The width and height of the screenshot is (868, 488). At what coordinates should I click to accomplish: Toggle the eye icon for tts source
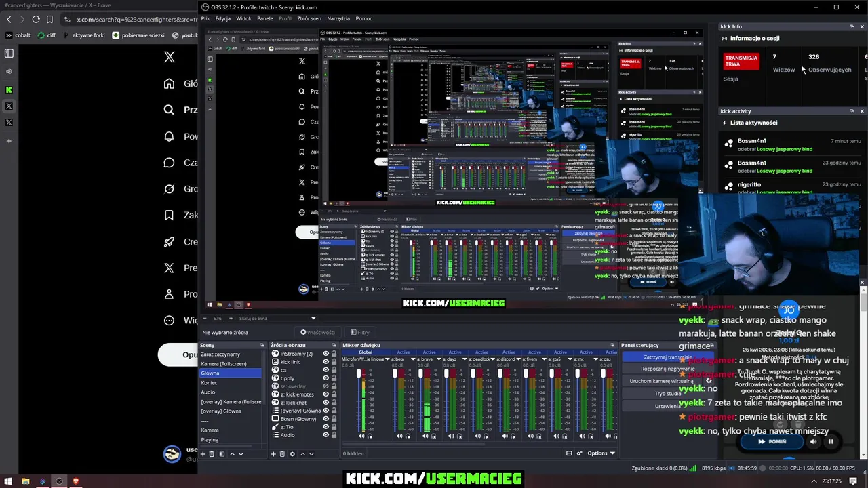tap(325, 370)
